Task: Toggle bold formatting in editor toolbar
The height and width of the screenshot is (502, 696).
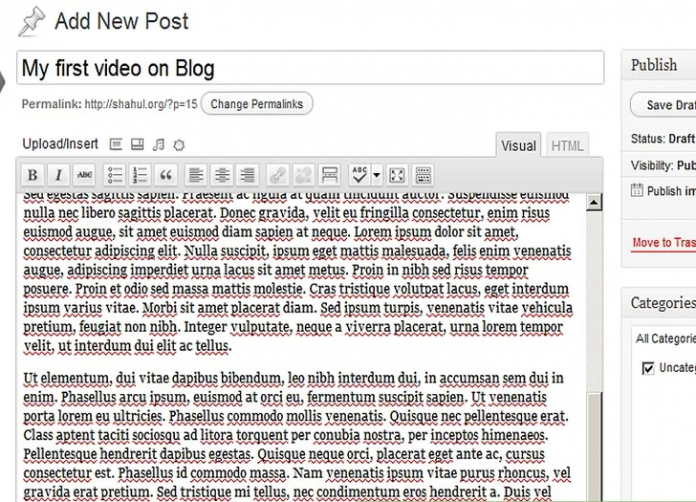Action: (x=32, y=175)
